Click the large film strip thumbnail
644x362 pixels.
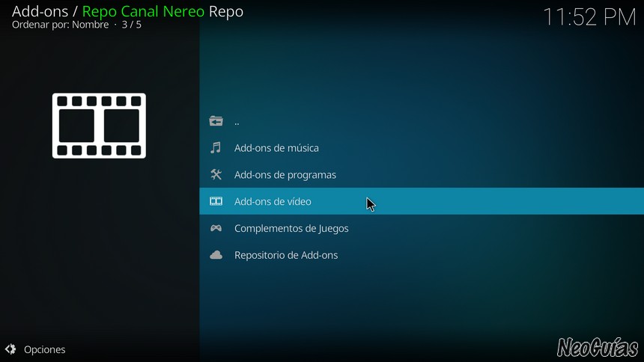[x=99, y=126]
